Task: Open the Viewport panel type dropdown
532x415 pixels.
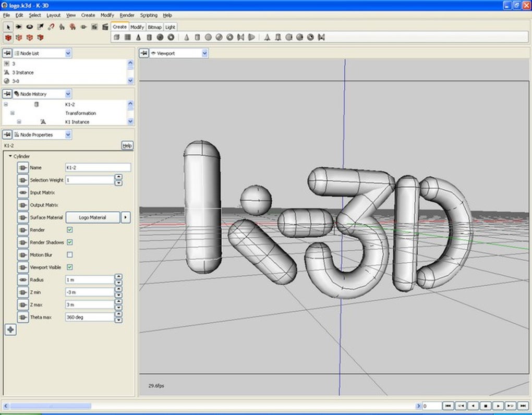Action: point(205,53)
